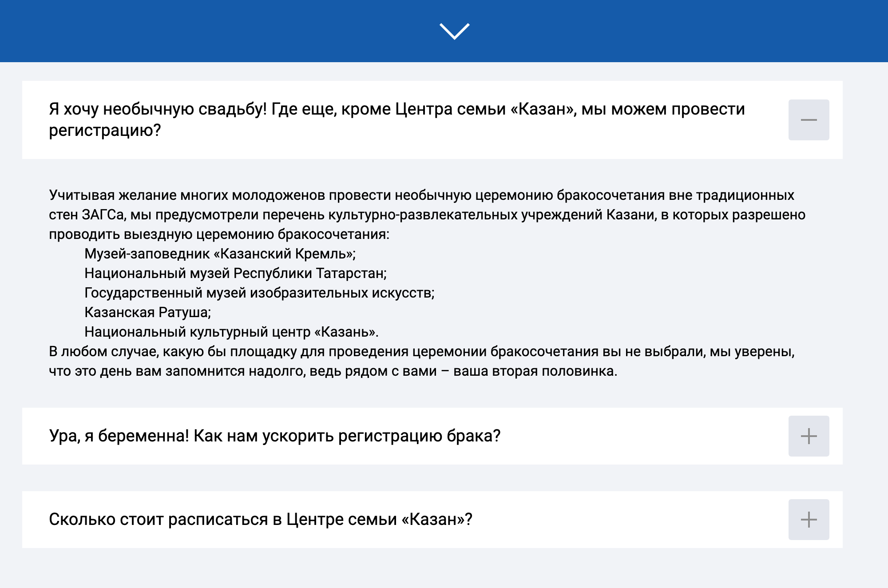Viewport: 888px width, 588px height.
Task: Click the white down chevron in blue header
Action: click(454, 31)
